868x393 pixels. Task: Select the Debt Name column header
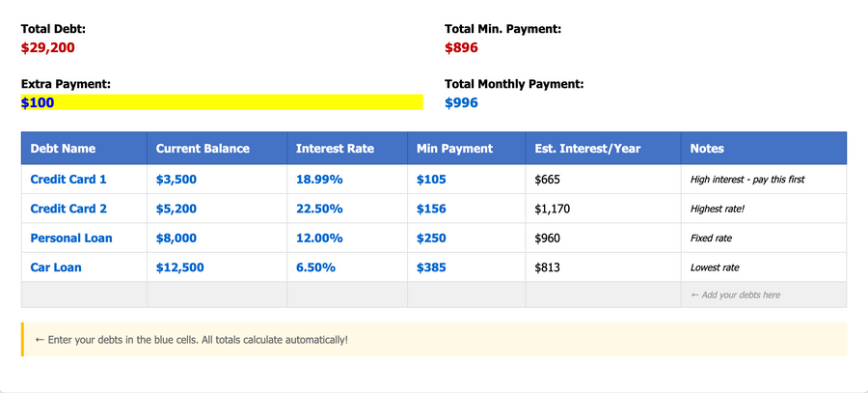click(x=84, y=148)
